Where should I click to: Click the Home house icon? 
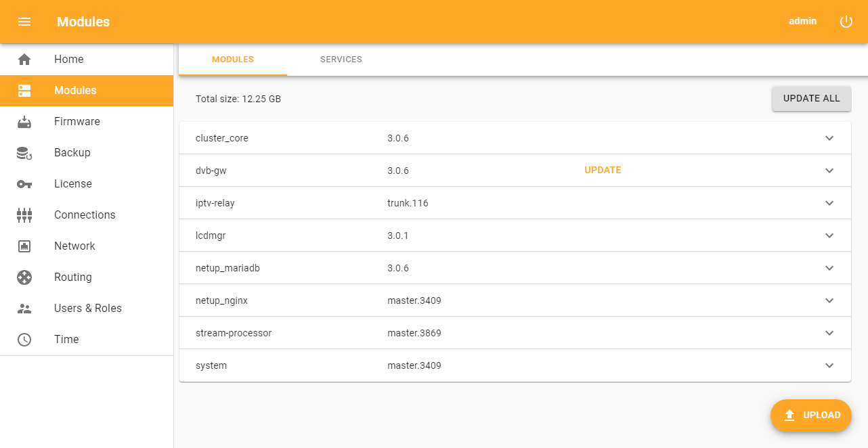pyautogui.click(x=24, y=60)
